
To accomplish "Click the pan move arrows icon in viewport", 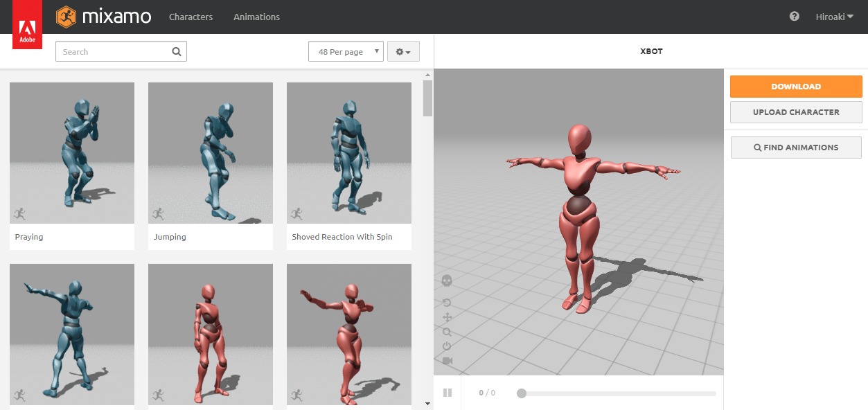I will 447,317.
